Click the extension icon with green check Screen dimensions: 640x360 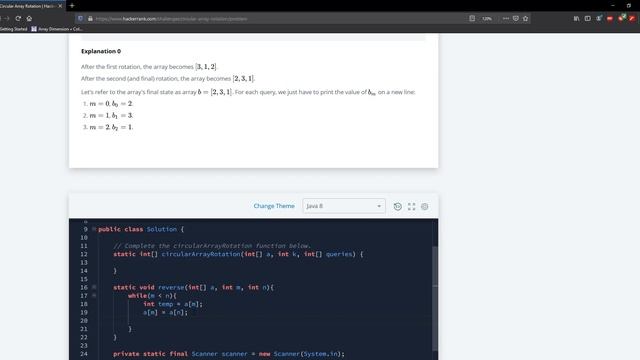(621, 18)
